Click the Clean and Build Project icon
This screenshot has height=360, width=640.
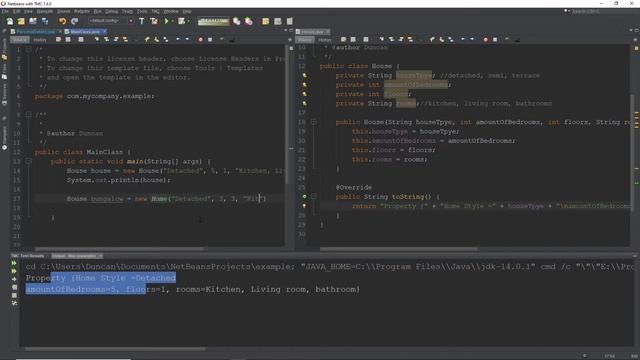tap(154, 21)
